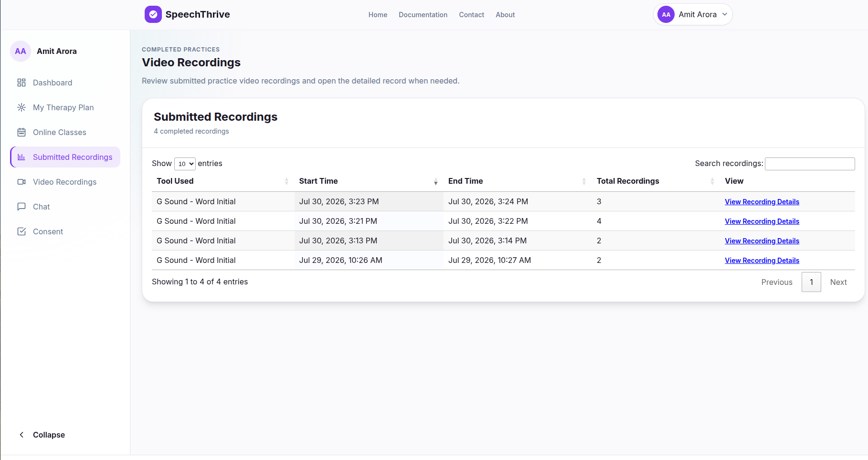Viewport: 868px width, 460px height.
Task: Click Tool Used cell in Jul 29 row
Action: pyautogui.click(x=223, y=260)
